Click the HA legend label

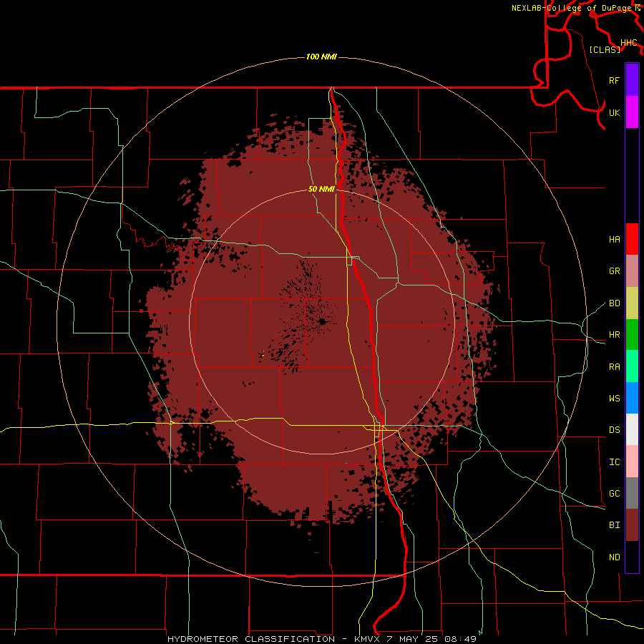click(x=614, y=240)
